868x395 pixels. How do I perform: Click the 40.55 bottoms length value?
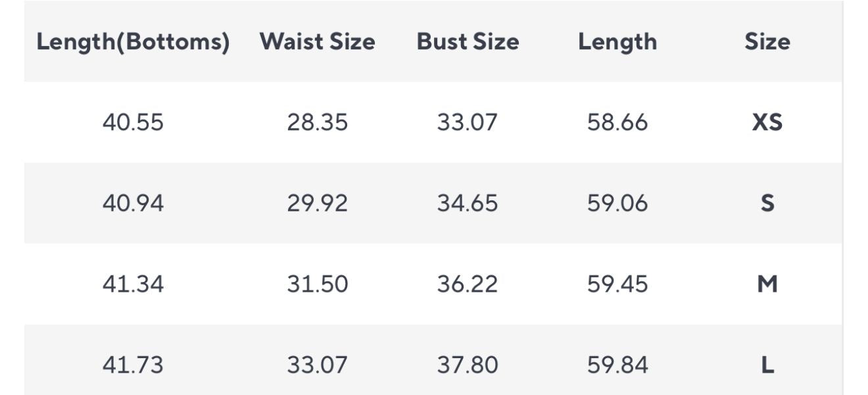pyautogui.click(x=133, y=122)
